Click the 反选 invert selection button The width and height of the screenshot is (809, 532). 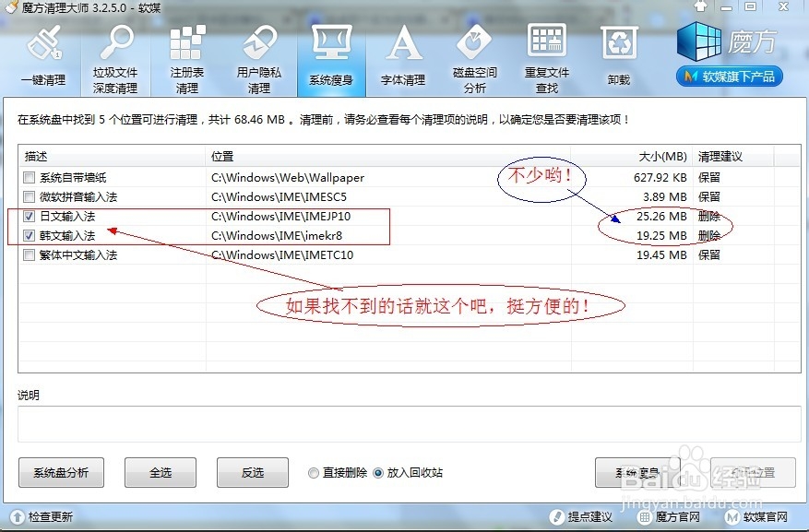(253, 472)
